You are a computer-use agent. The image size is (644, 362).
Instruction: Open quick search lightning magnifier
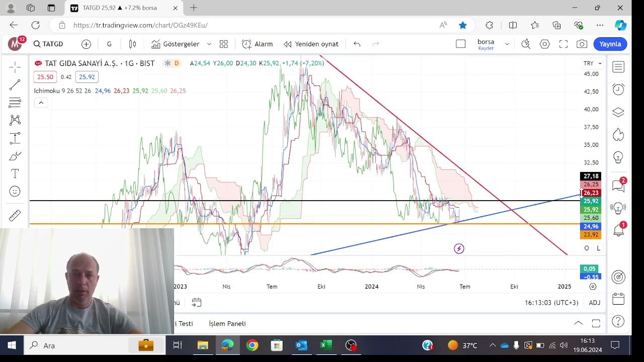(526, 44)
